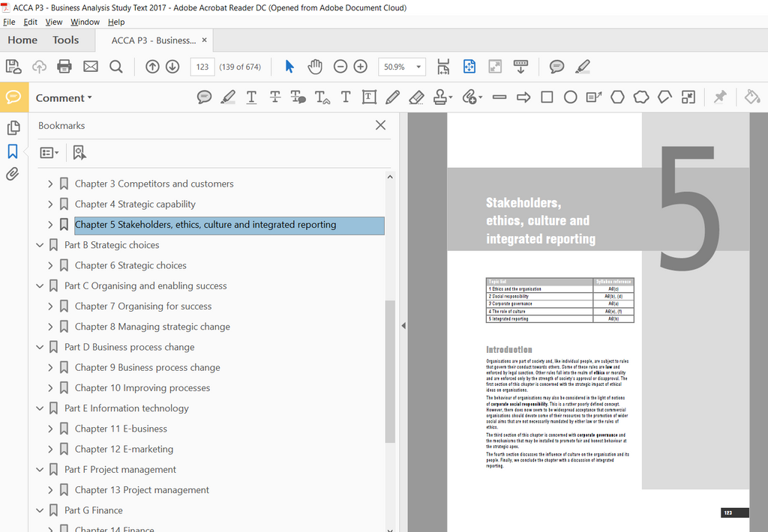768x532 pixels.
Task: Collapse Part E Information technology
Action: pos(40,408)
